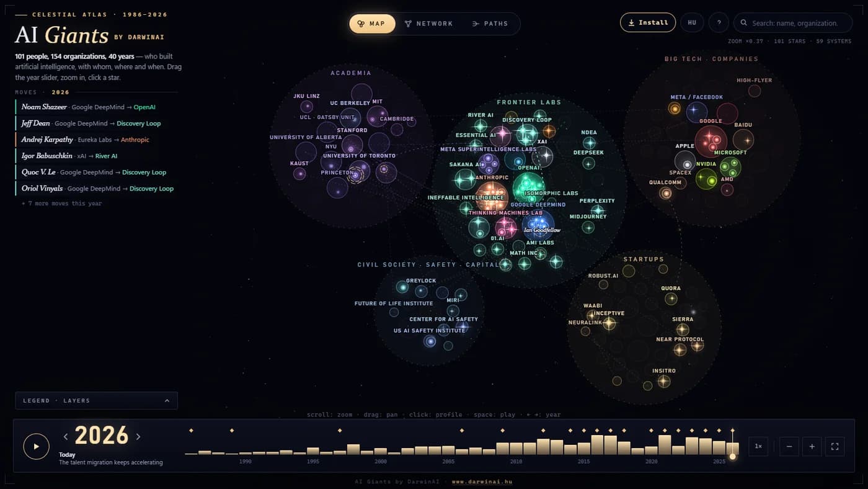The height and width of the screenshot is (489, 868).
Task: Switch to the PATHS view tab
Action: coord(490,24)
